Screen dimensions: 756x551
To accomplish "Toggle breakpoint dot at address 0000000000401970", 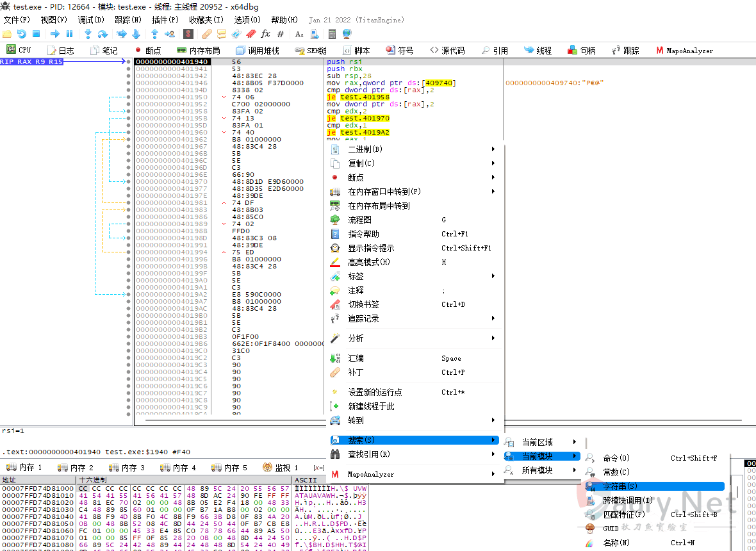I will 129,182.
